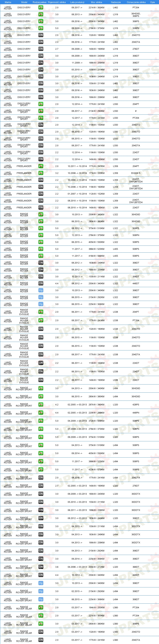The image size is (159, 644).
Task: Select the date cell '08.2012 -> 03.2013'
Action: coord(77,518)
